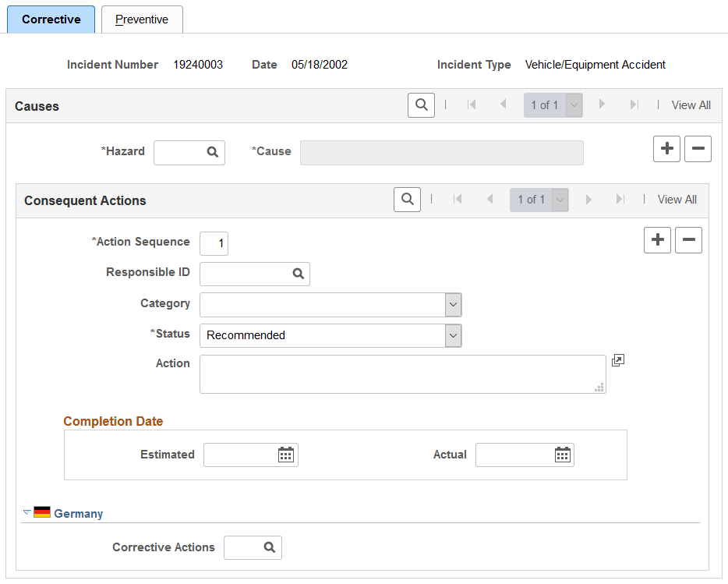Click the Completion Date group heading
Image resolution: width=728 pixels, height=584 pixels.
(x=113, y=421)
